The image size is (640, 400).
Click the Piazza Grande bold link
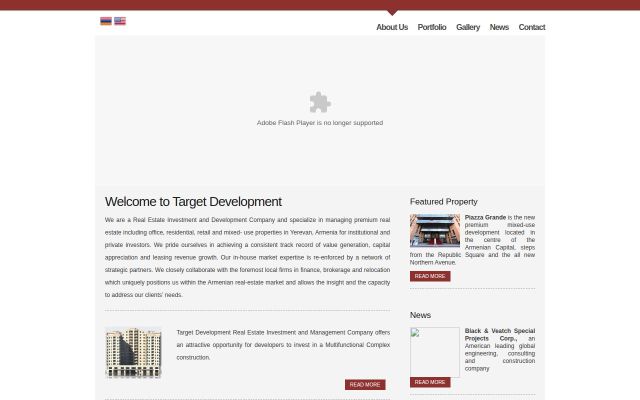485,218
